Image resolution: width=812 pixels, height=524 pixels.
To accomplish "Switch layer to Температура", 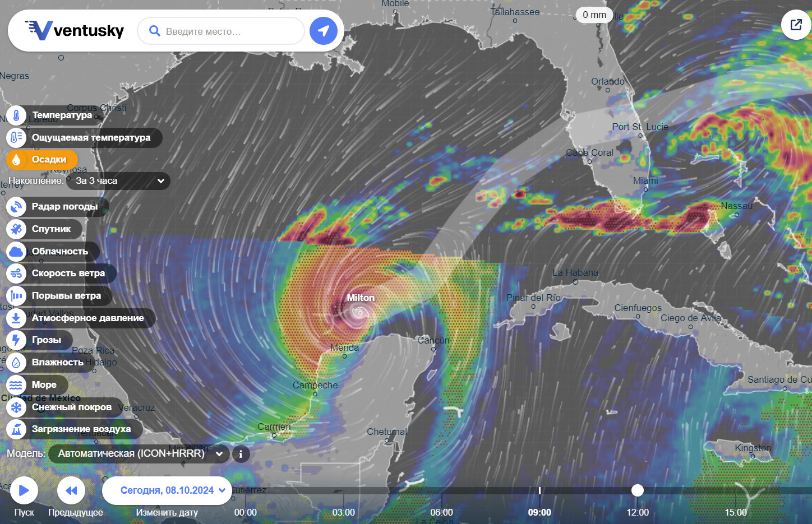I will (62, 115).
